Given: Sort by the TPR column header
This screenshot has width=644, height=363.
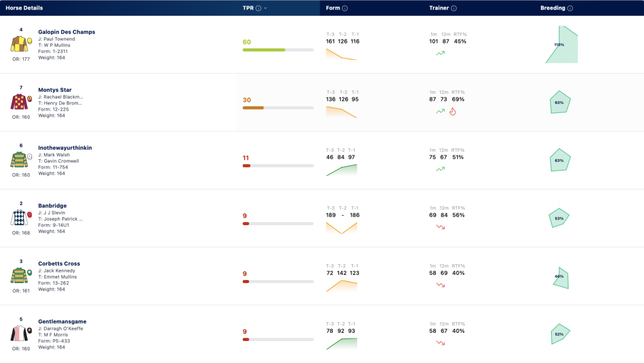Looking at the screenshot, I should click(248, 8).
